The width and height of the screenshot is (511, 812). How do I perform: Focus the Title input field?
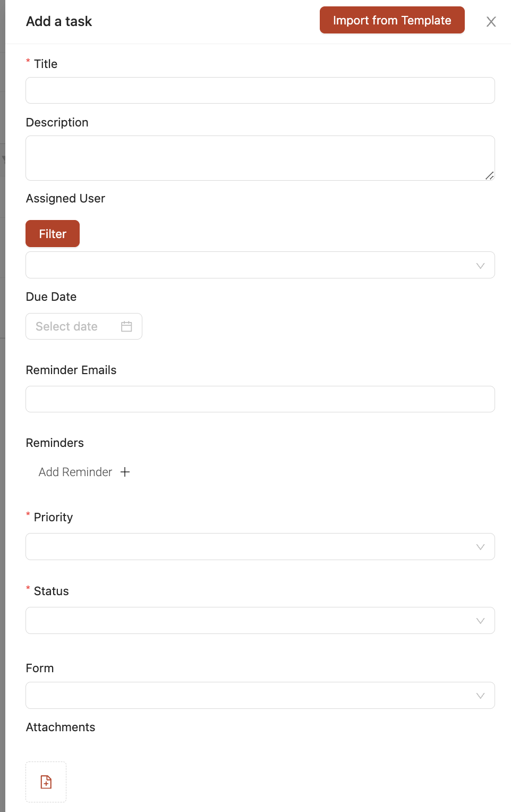pos(260,90)
